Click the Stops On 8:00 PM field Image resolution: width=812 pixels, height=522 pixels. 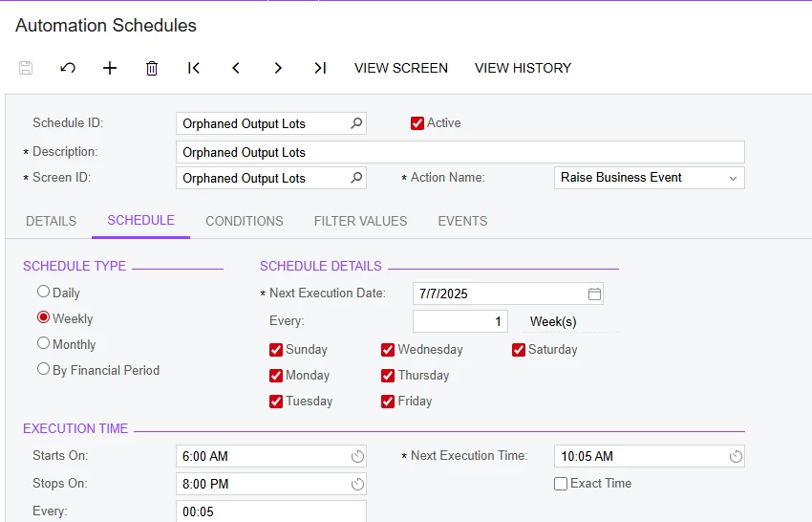click(271, 484)
